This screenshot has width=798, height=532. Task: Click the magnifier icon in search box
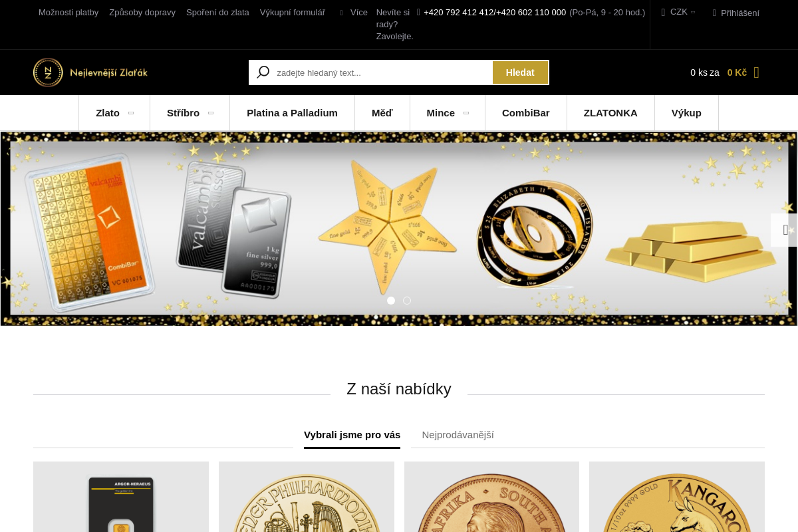pyautogui.click(x=263, y=72)
